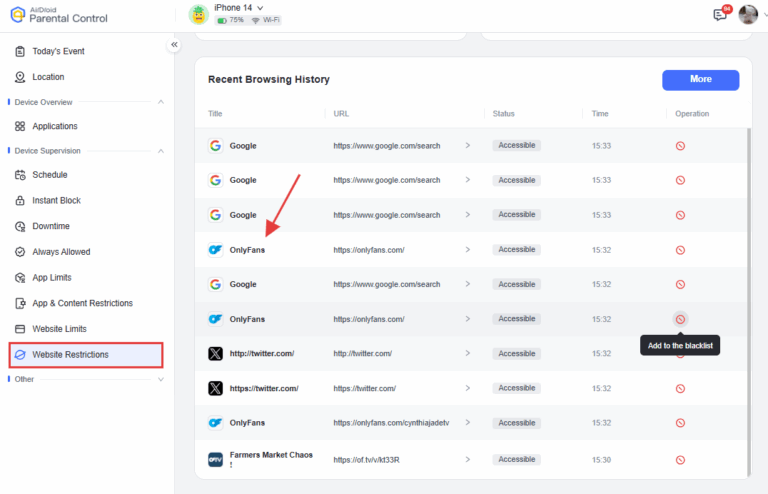
Task: Blacklist the second onlyfans.com/ row
Action: [x=680, y=319]
